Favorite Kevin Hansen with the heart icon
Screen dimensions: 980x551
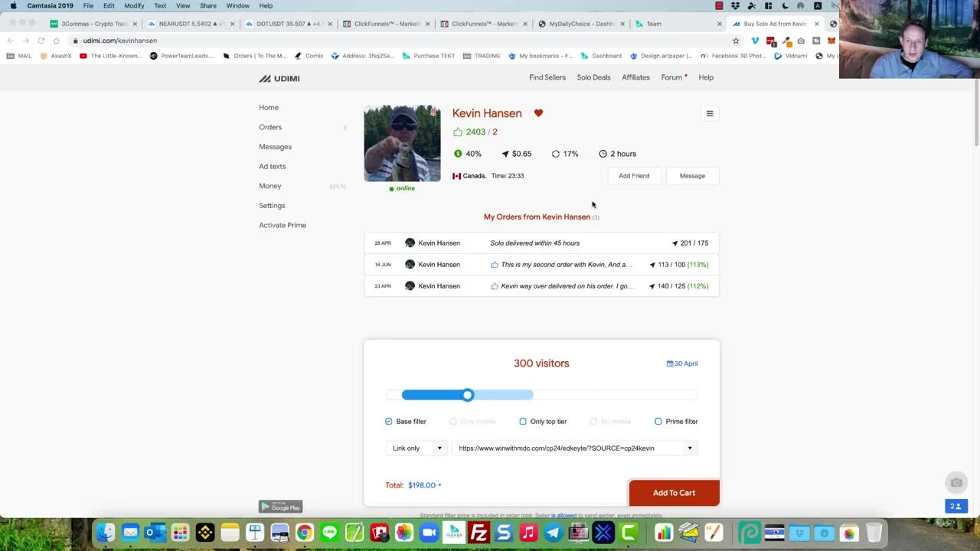[538, 113]
